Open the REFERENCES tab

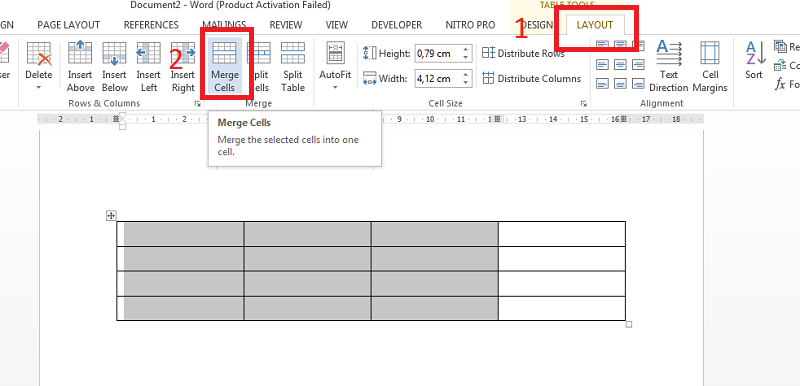(151, 25)
